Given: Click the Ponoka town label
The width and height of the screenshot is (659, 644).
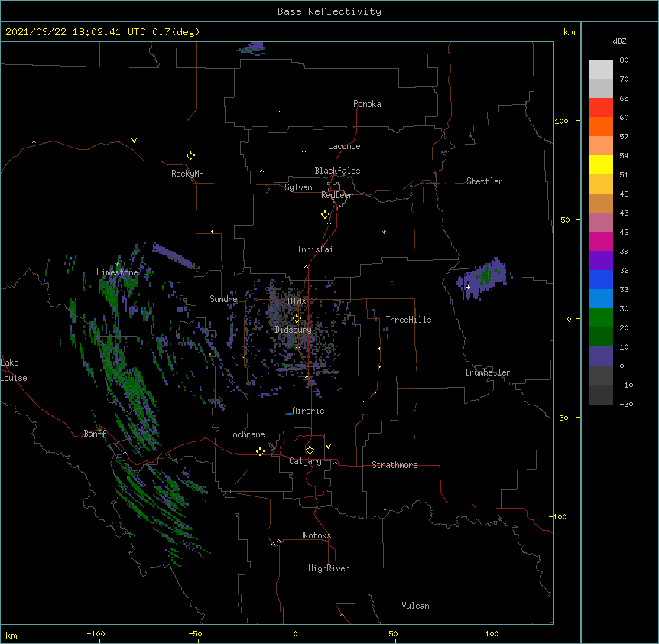Looking at the screenshot, I should point(367,104).
